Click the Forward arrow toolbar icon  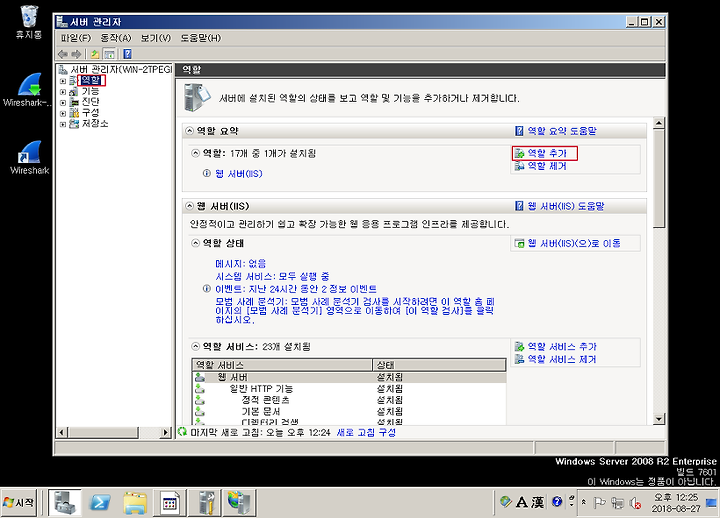pos(76,54)
